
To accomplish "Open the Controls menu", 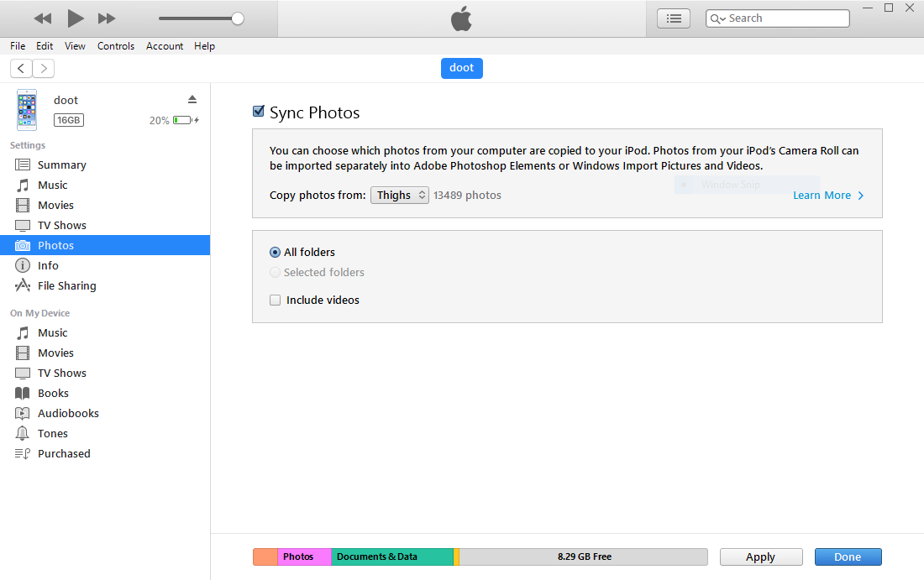I will pos(115,46).
